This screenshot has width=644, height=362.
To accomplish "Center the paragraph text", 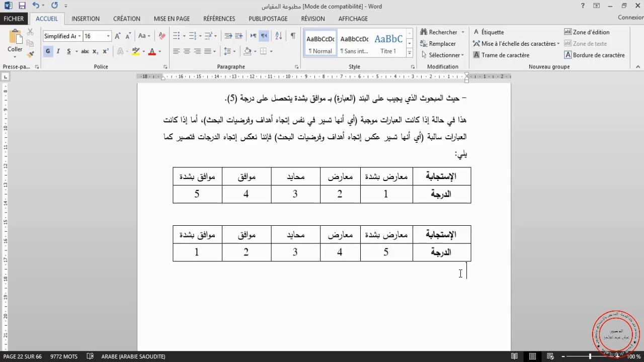I will [187, 51].
